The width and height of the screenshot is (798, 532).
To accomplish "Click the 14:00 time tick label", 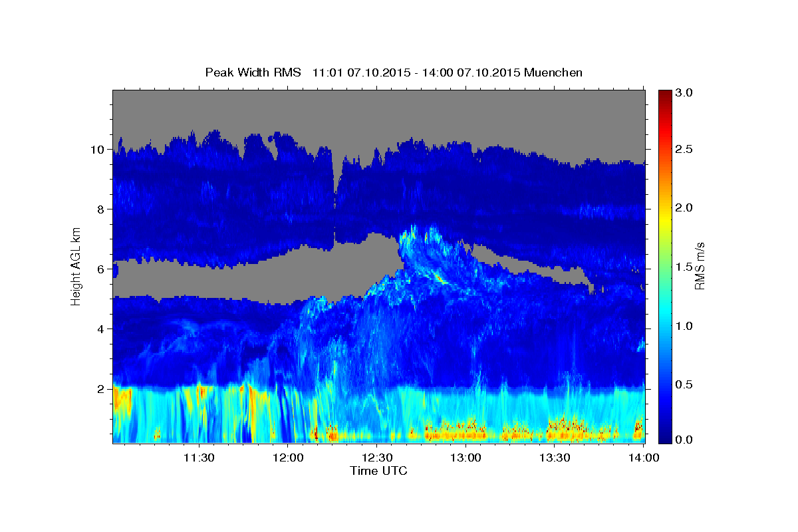I will click(x=644, y=458).
